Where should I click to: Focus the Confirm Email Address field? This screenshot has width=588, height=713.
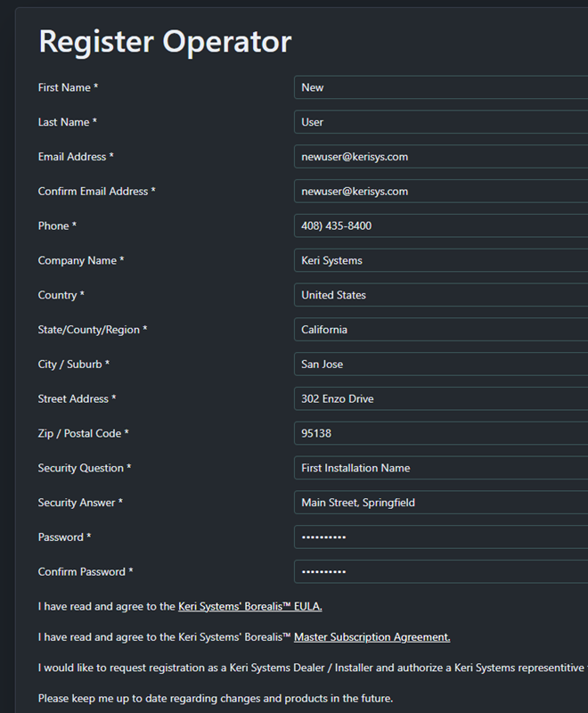(441, 191)
